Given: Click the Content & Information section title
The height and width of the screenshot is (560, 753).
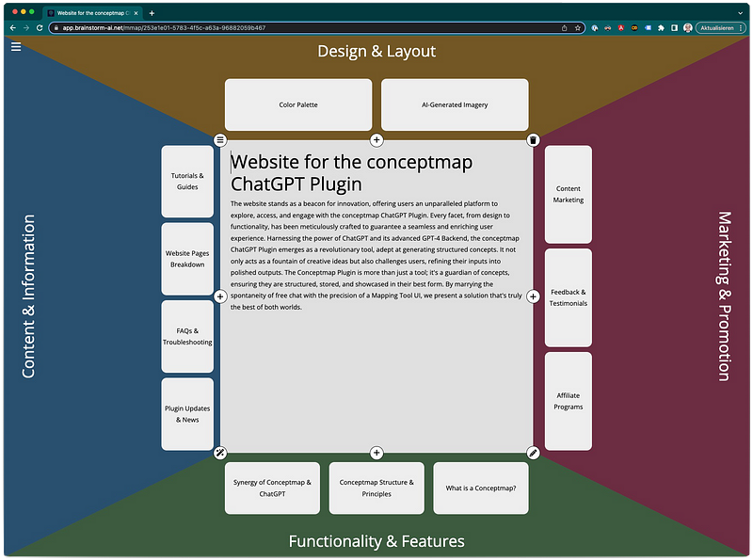Looking at the screenshot, I should tap(28, 296).
